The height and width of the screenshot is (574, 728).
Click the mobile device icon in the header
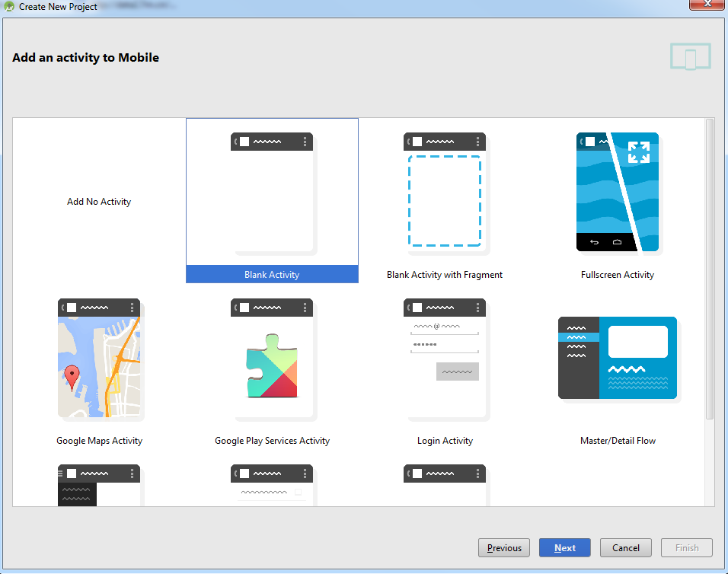(690, 56)
